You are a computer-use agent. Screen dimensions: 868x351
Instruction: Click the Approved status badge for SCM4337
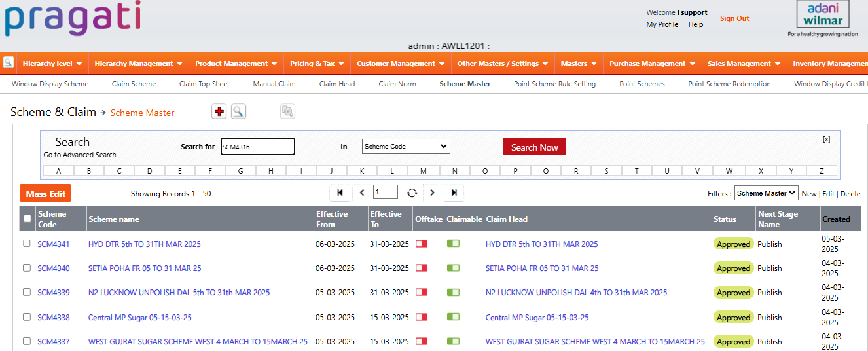[x=733, y=342]
